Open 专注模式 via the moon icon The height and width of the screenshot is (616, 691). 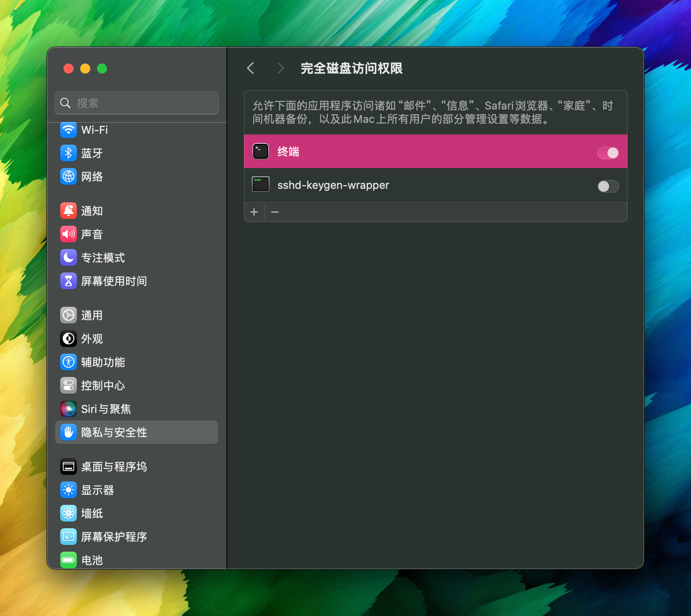click(x=69, y=257)
